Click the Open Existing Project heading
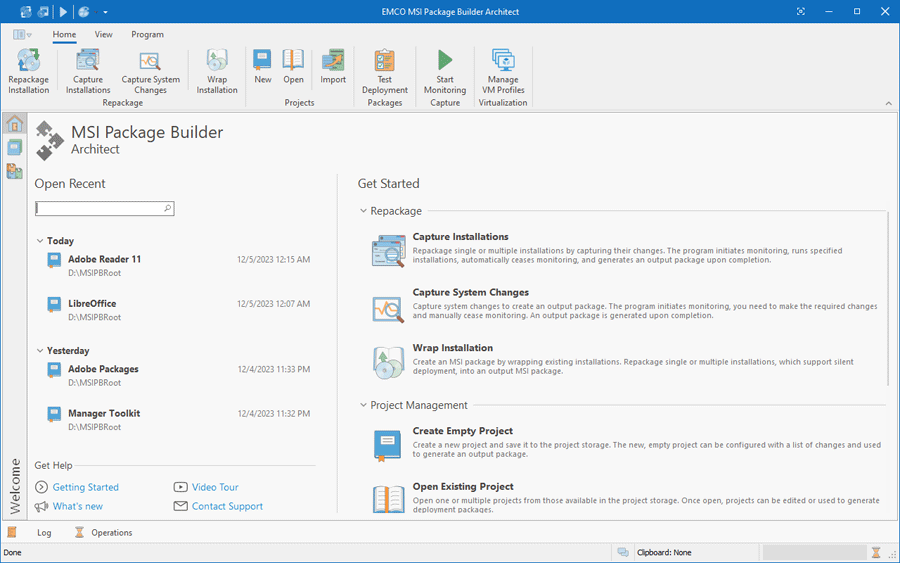This screenshot has height=563, width=900. [463, 487]
